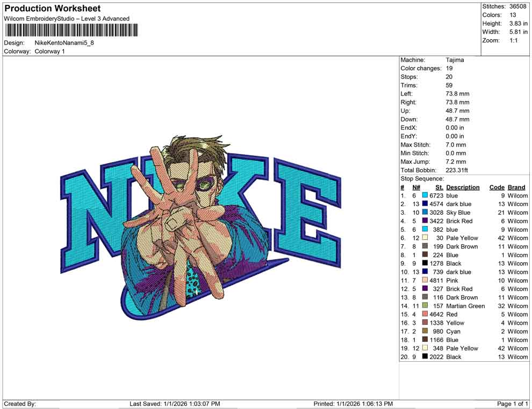Select the Stitches count 36508
The width and height of the screenshot is (532, 409).
point(517,6)
